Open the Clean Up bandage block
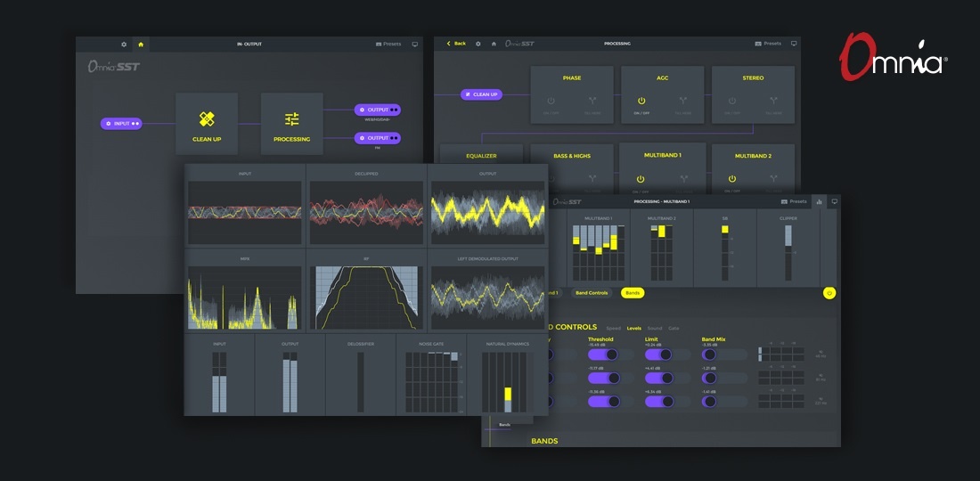The height and width of the screenshot is (481, 980). (x=207, y=124)
